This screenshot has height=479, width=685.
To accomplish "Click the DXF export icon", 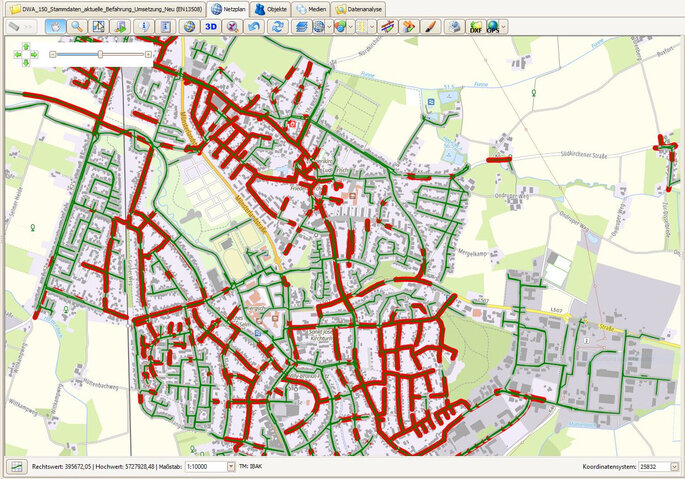I will click(476, 26).
